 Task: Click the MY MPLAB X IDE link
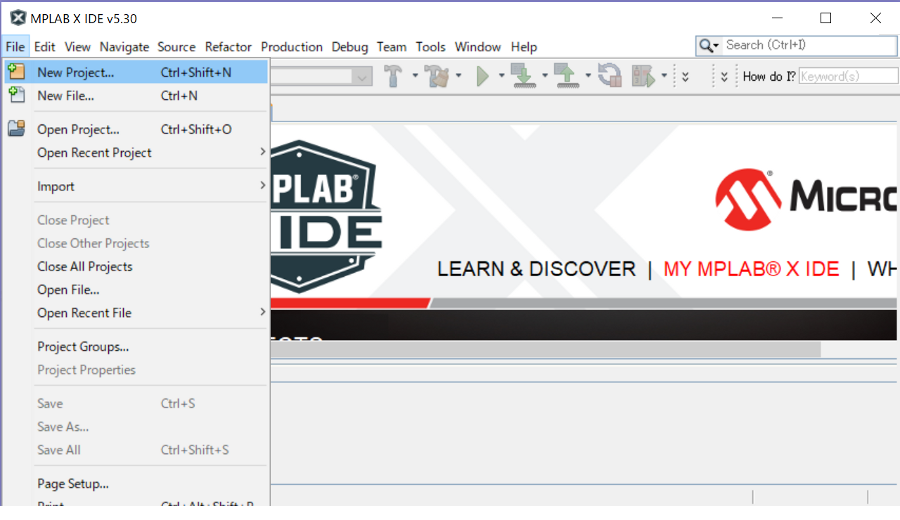pyautogui.click(x=751, y=269)
